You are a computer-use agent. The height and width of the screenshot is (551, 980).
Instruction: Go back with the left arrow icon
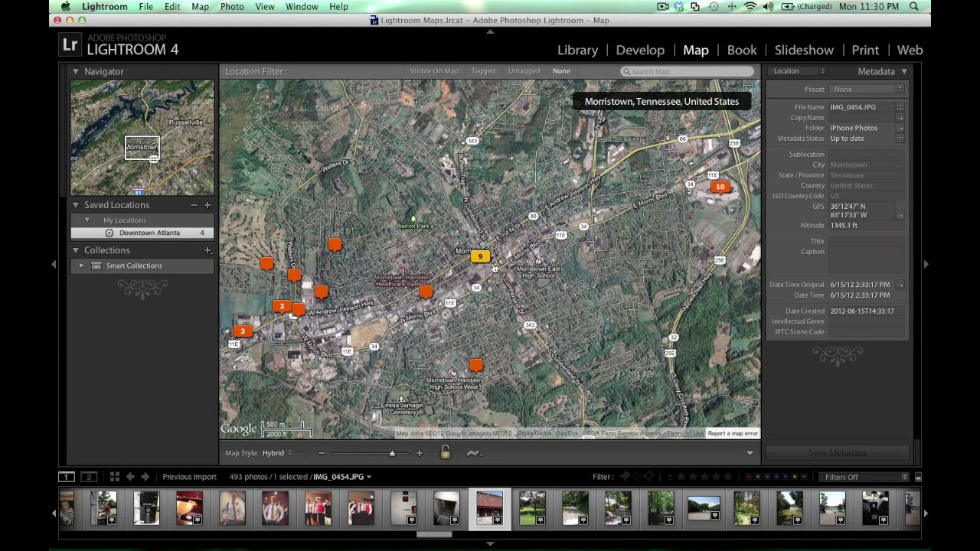130,477
